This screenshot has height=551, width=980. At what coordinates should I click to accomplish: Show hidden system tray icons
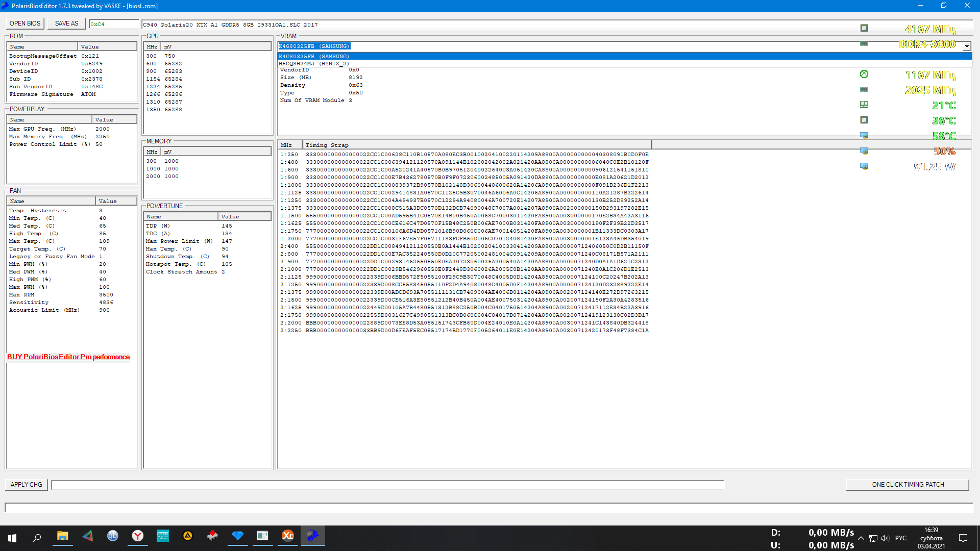point(861,538)
